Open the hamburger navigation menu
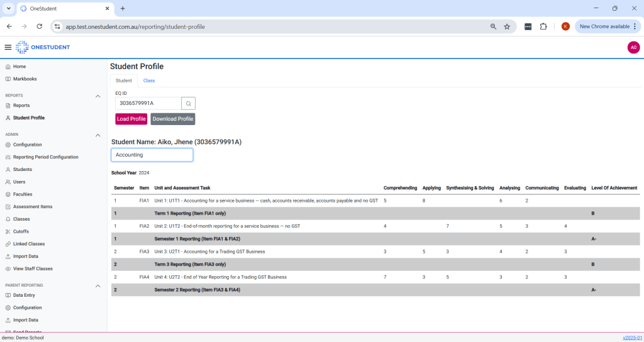This screenshot has width=644, height=342. click(x=8, y=47)
